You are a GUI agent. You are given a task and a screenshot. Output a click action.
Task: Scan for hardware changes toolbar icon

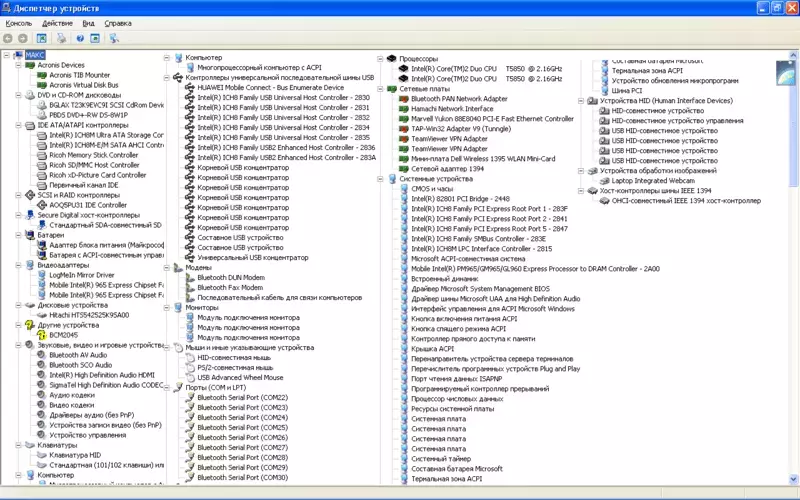[114, 38]
